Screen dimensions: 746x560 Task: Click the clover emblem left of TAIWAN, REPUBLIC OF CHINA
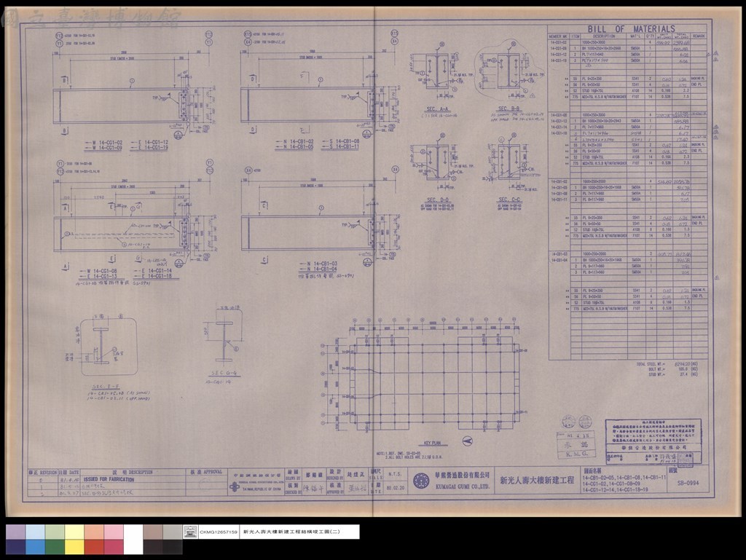click(x=234, y=486)
